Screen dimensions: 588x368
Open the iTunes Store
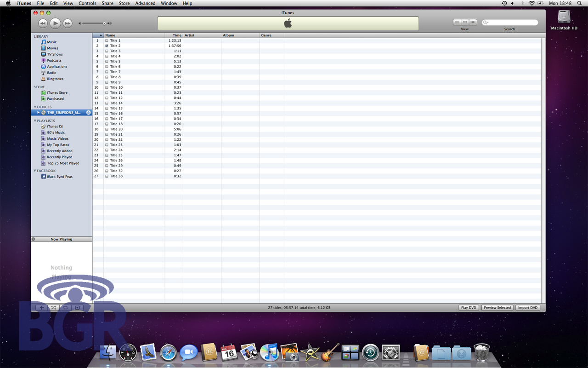(57, 92)
